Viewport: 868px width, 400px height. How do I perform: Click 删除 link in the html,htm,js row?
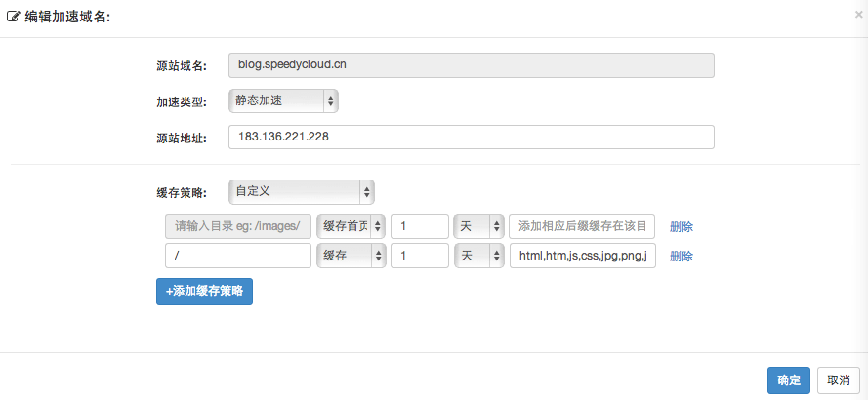click(682, 257)
